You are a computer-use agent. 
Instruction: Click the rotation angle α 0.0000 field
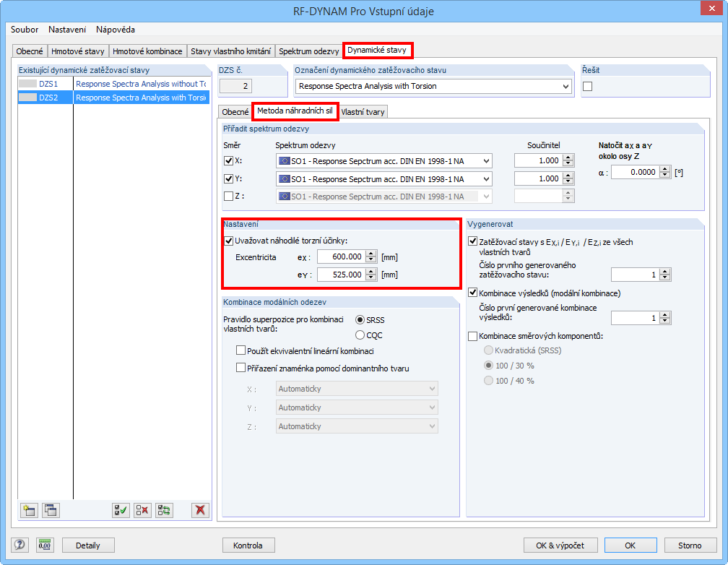[636, 173]
